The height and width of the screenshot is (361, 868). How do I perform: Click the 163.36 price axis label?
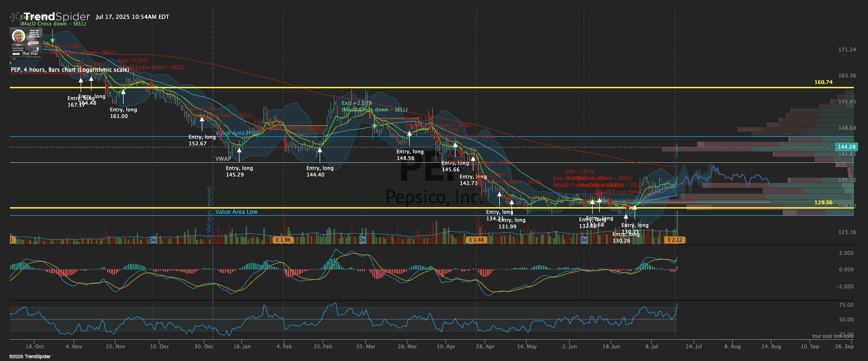tap(847, 76)
